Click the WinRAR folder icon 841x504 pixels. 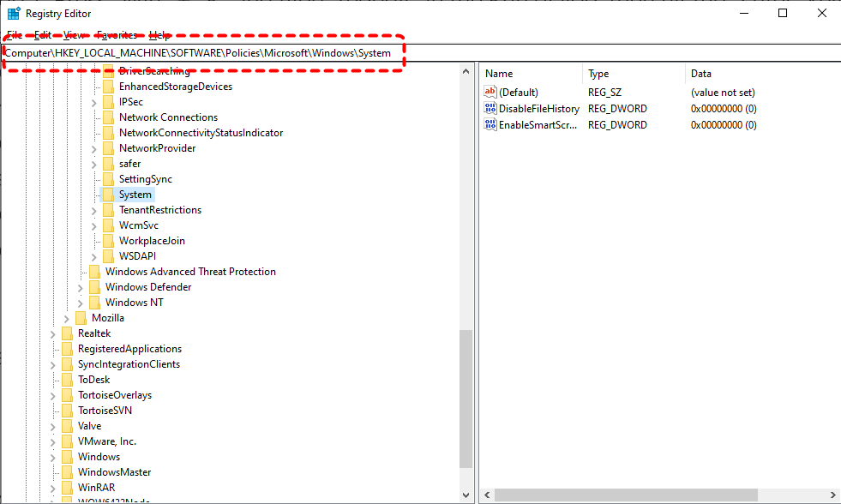68,488
